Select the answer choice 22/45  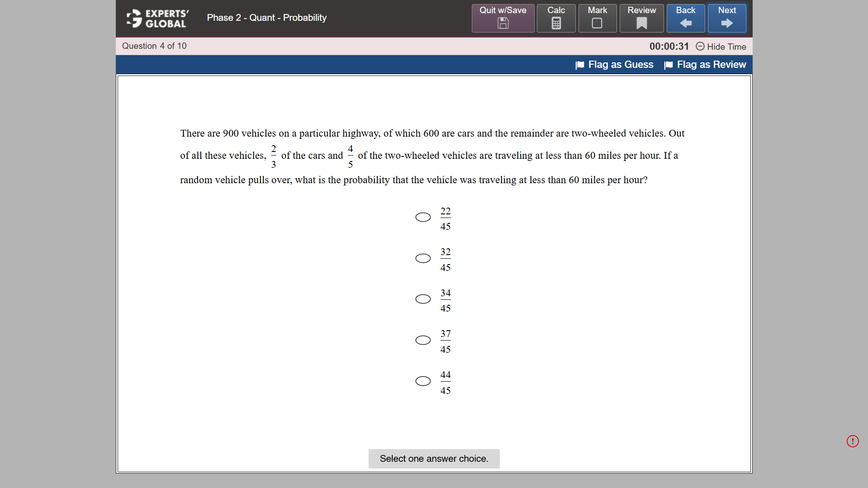(422, 217)
